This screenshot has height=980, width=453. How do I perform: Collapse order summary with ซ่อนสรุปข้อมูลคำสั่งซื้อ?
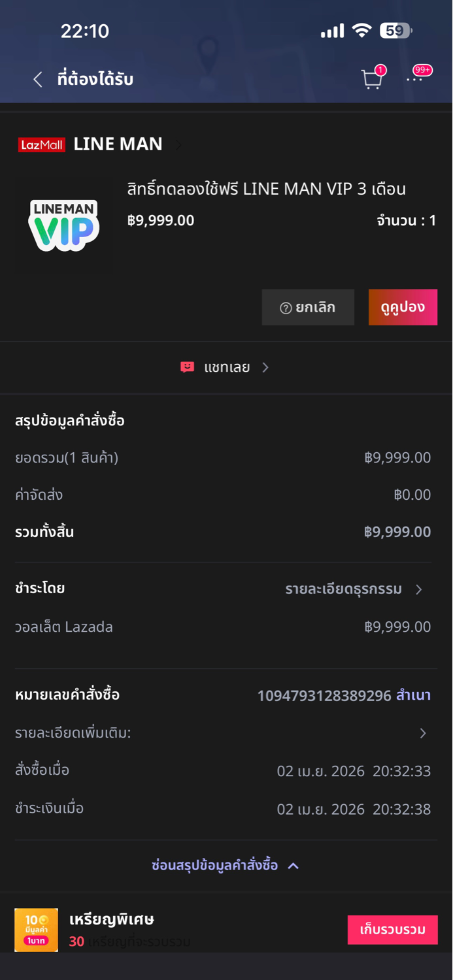coord(225,866)
